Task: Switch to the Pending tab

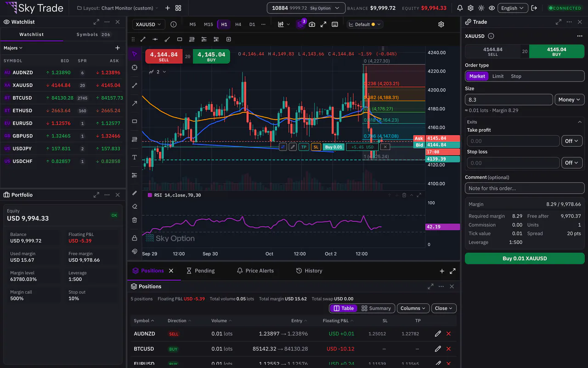Action: (200, 271)
